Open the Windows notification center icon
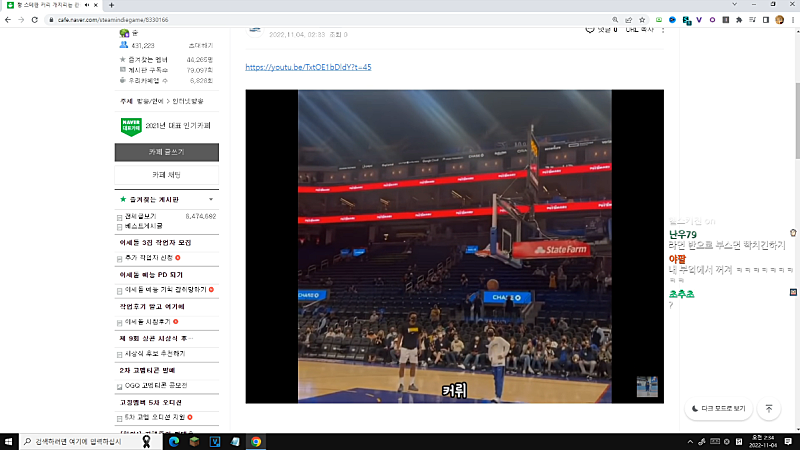800x450 pixels. (x=788, y=442)
